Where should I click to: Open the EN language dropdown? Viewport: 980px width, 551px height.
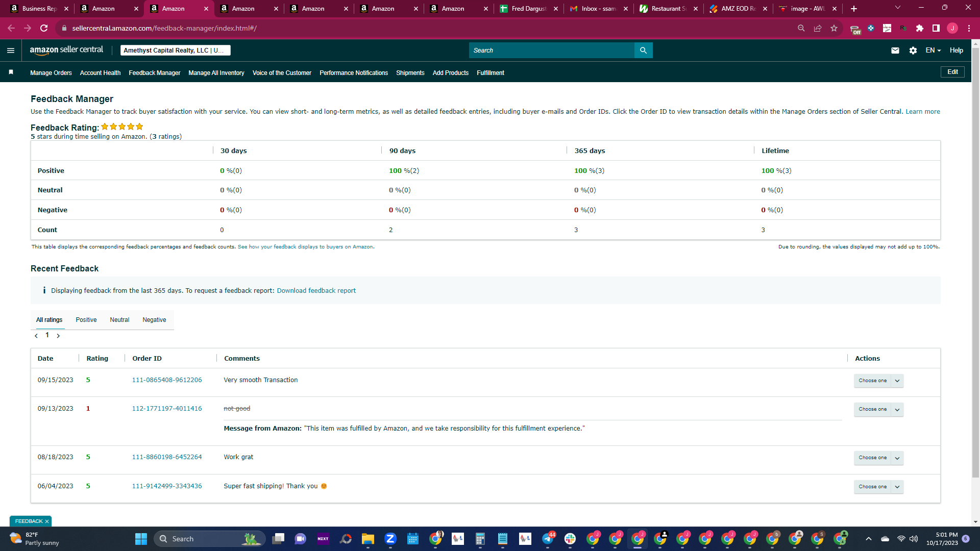tap(933, 51)
